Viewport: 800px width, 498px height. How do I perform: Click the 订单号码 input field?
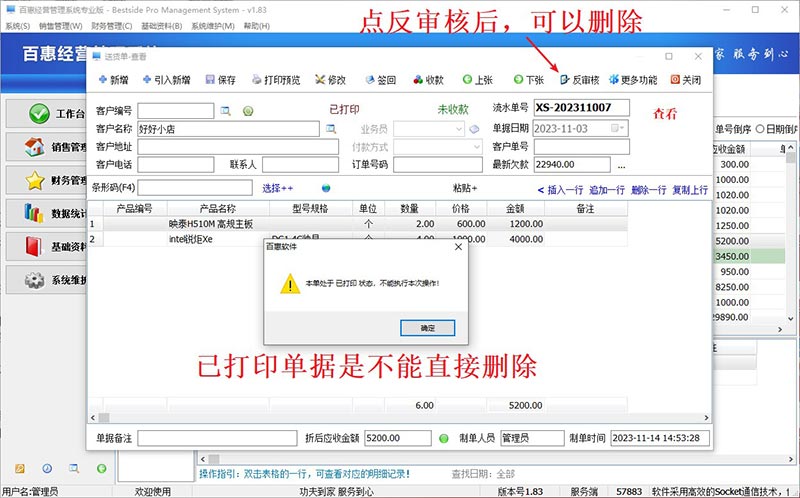click(438, 165)
